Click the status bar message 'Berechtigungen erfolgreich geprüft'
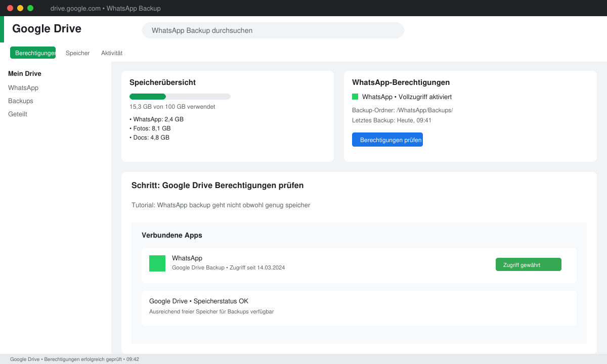 pos(83,359)
